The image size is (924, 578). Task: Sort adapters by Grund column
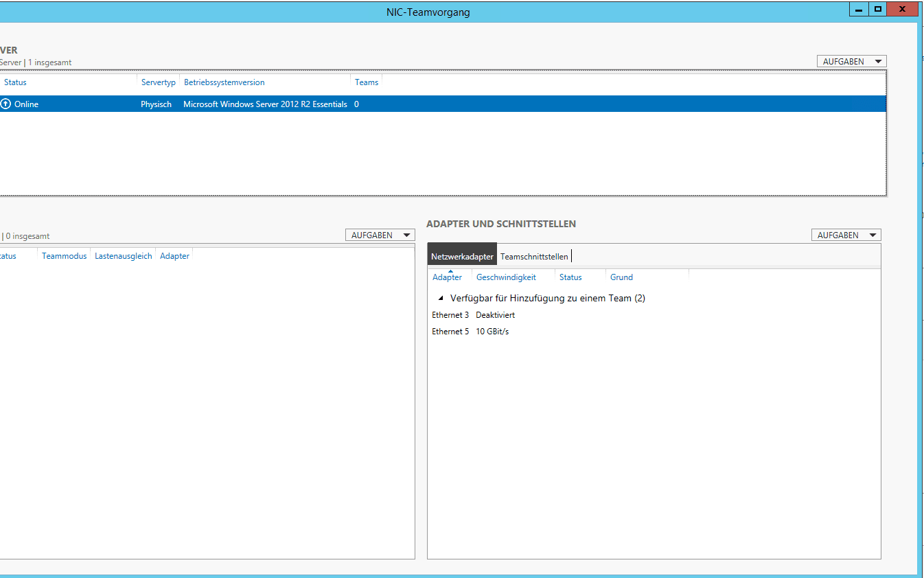click(x=621, y=277)
